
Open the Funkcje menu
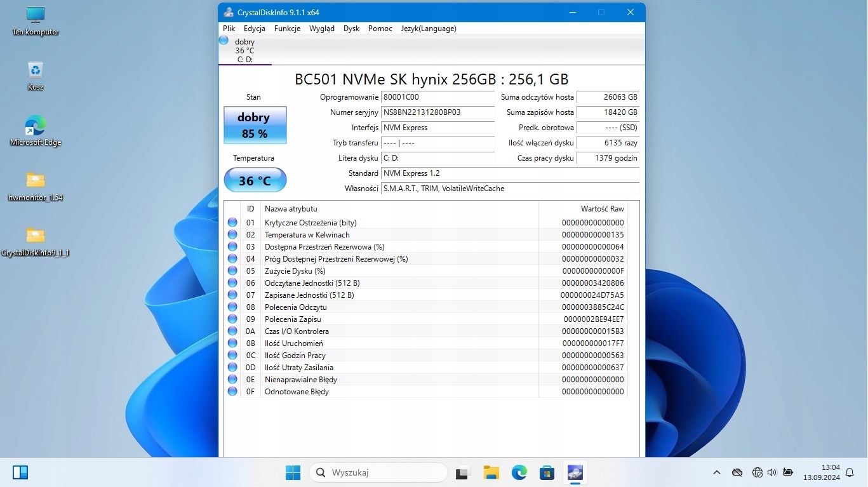[x=287, y=29]
